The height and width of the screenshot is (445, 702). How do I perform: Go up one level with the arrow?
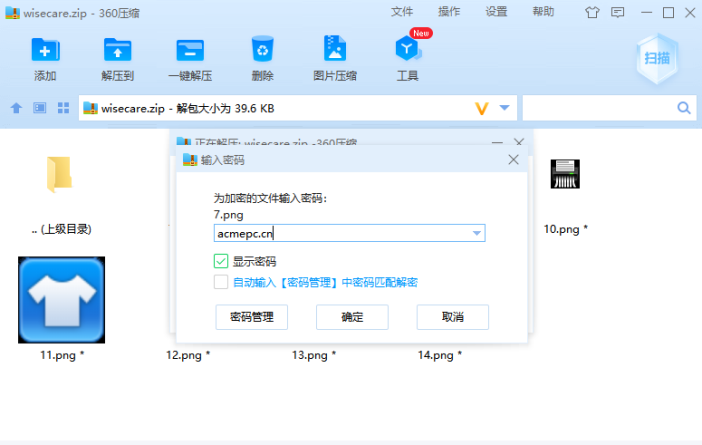point(16,108)
